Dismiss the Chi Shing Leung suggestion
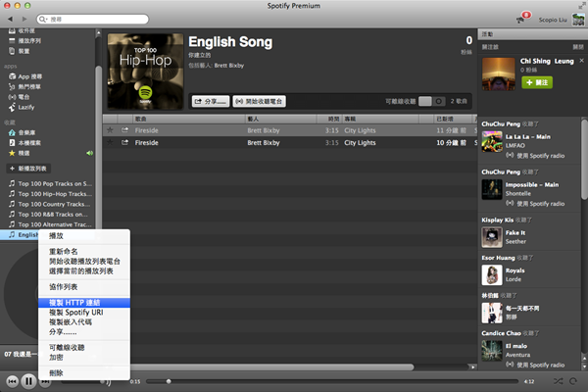Screen dimensions: 588x392 tap(581, 61)
